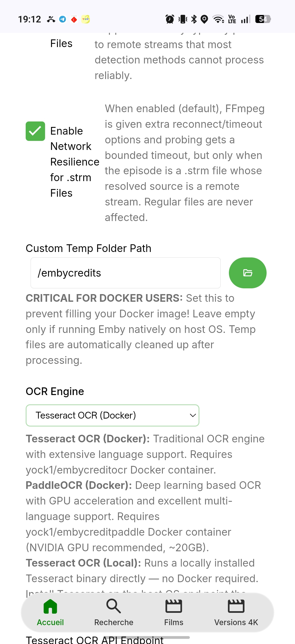Viewport: 295px width, 644px height.
Task: Tap the Enable Network Resilience label text
Action: coord(75,162)
